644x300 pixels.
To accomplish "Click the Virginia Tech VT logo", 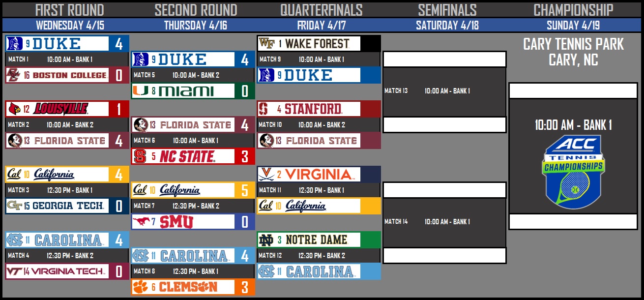I will click(x=15, y=271).
